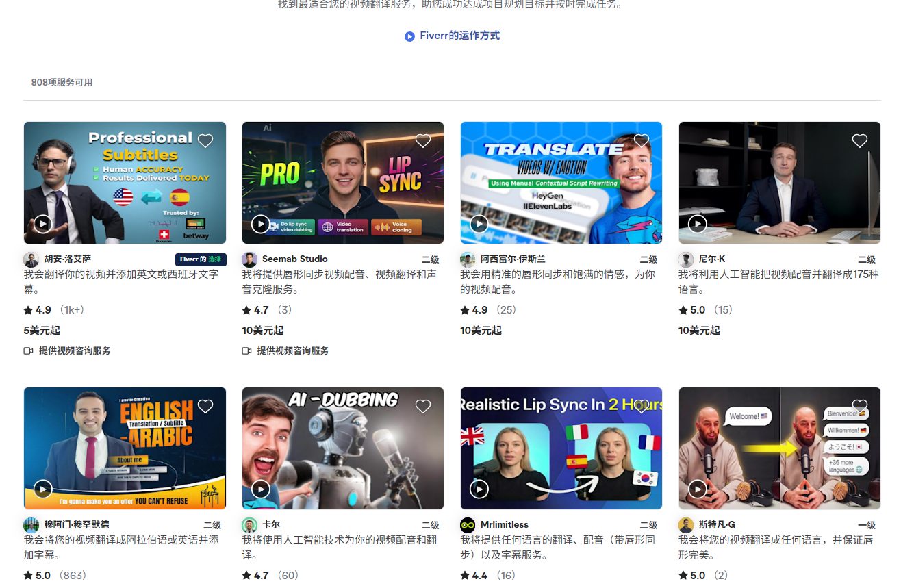The image size is (914, 588).
Task: Play the Realistic Lip Sync video
Action: point(479,489)
